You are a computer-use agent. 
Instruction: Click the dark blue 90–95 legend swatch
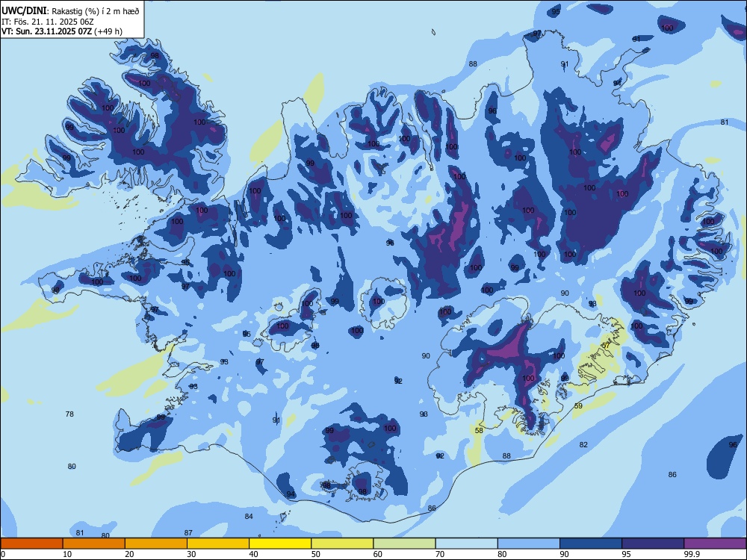click(591, 544)
